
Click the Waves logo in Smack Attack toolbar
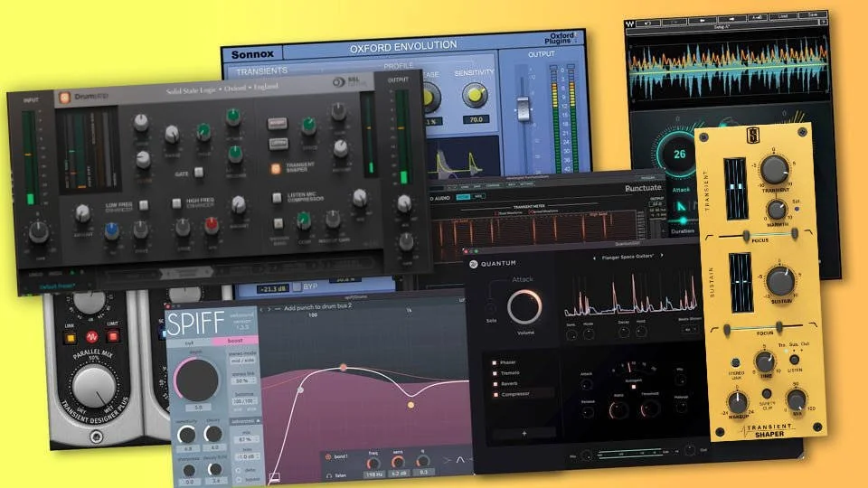[630, 23]
